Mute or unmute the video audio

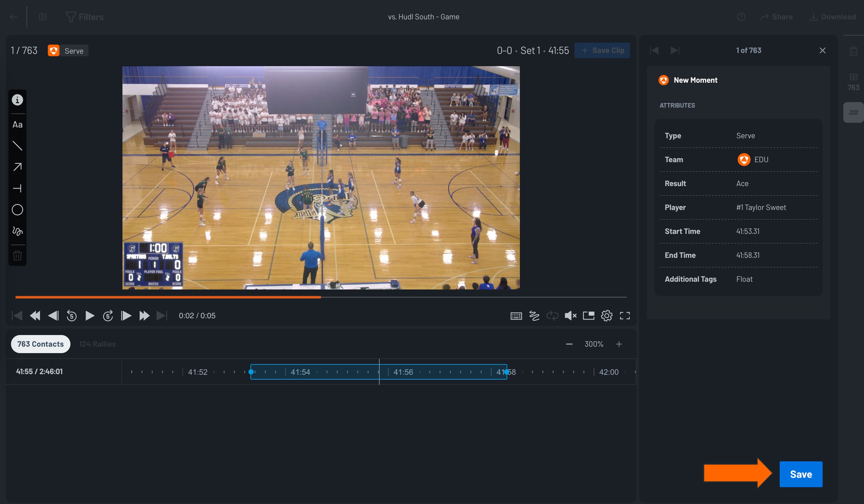click(x=570, y=315)
